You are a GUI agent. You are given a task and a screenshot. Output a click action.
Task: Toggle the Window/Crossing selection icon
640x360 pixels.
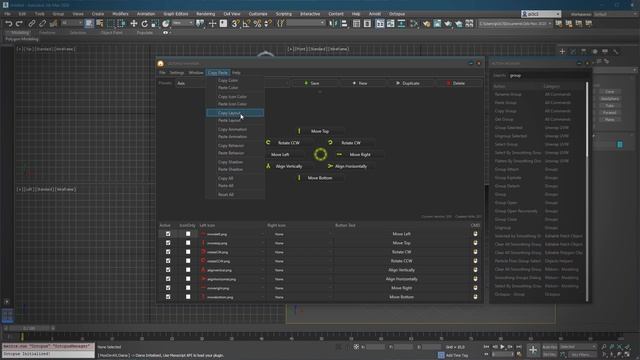click(121, 24)
